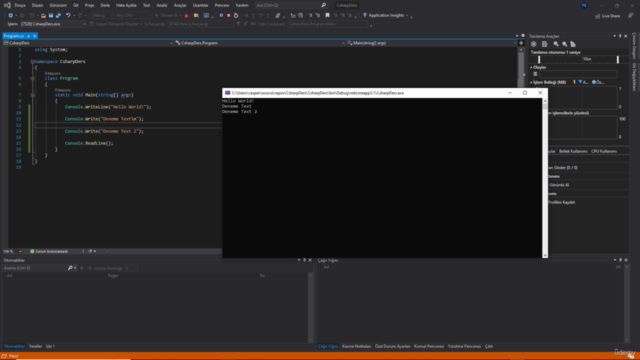The height and width of the screenshot is (360, 640).
Task: Switch to the Komut Penceresi tab
Action: (x=429, y=346)
